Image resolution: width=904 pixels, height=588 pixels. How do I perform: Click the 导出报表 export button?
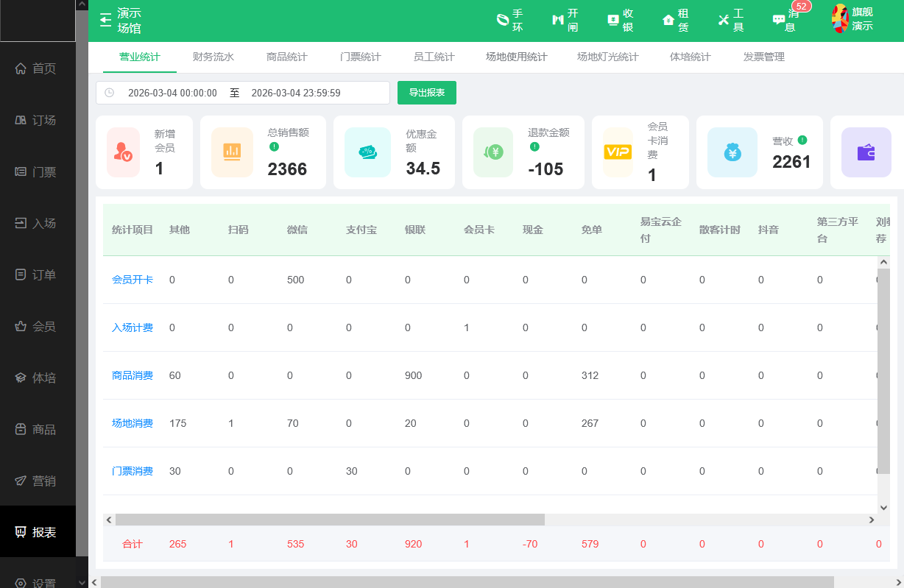coord(427,93)
